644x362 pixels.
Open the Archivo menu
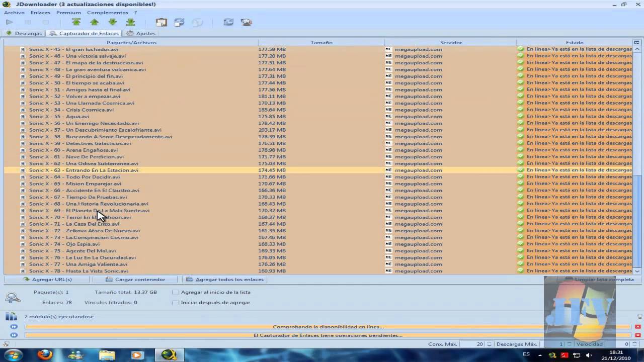tap(14, 13)
